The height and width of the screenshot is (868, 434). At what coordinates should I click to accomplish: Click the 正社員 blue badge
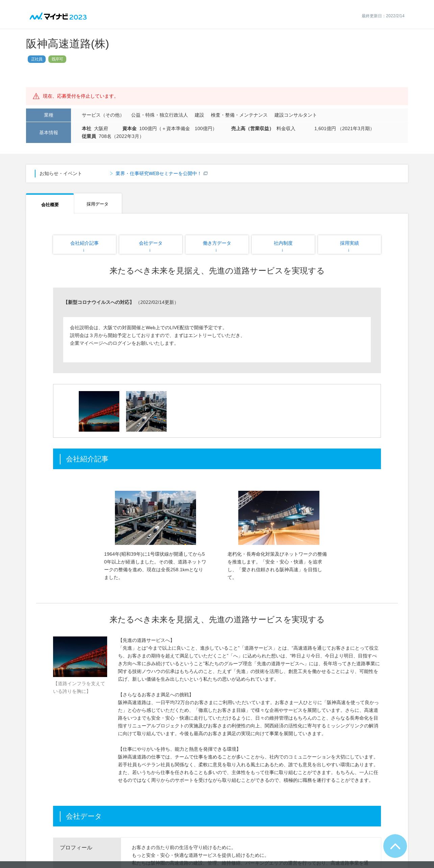37,59
